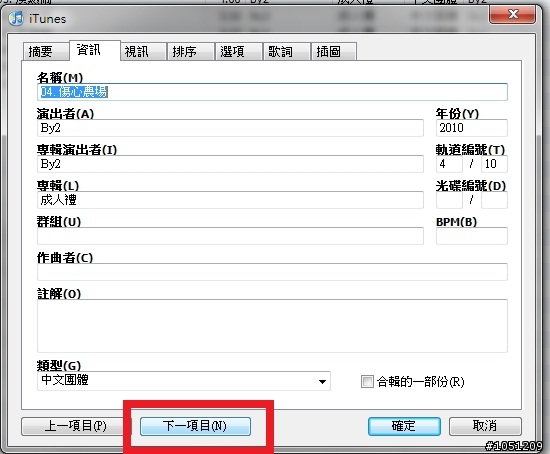Open the 選項 tab
The width and height of the screenshot is (550, 454).
pyautogui.click(x=239, y=52)
